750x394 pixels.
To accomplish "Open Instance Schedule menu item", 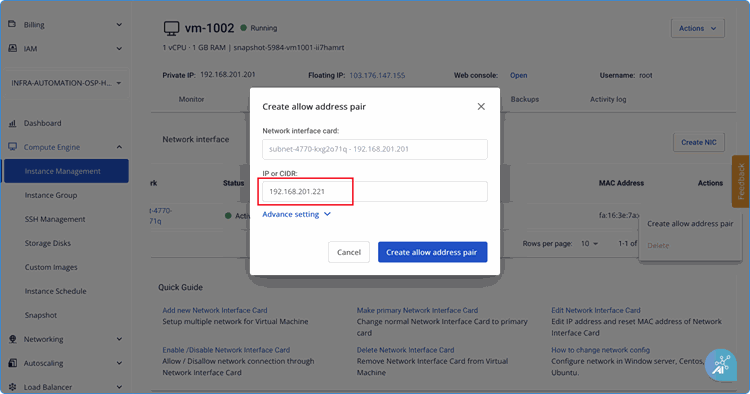I will pos(55,291).
